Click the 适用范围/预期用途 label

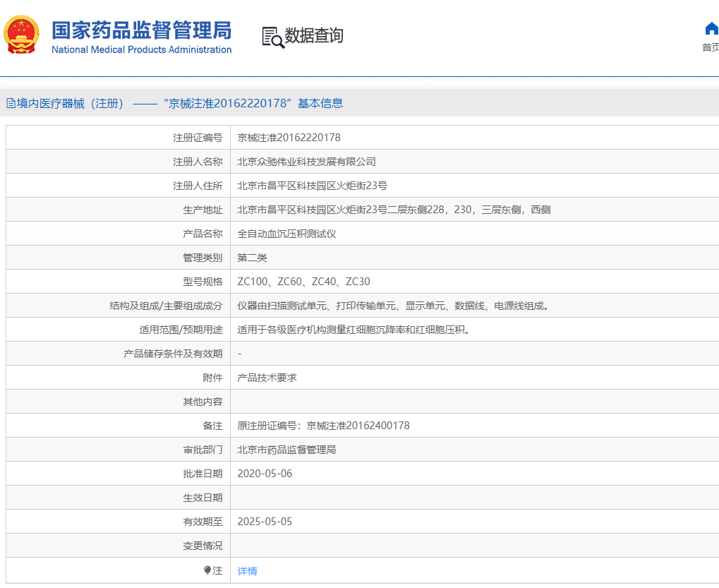(x=181, y=330)
